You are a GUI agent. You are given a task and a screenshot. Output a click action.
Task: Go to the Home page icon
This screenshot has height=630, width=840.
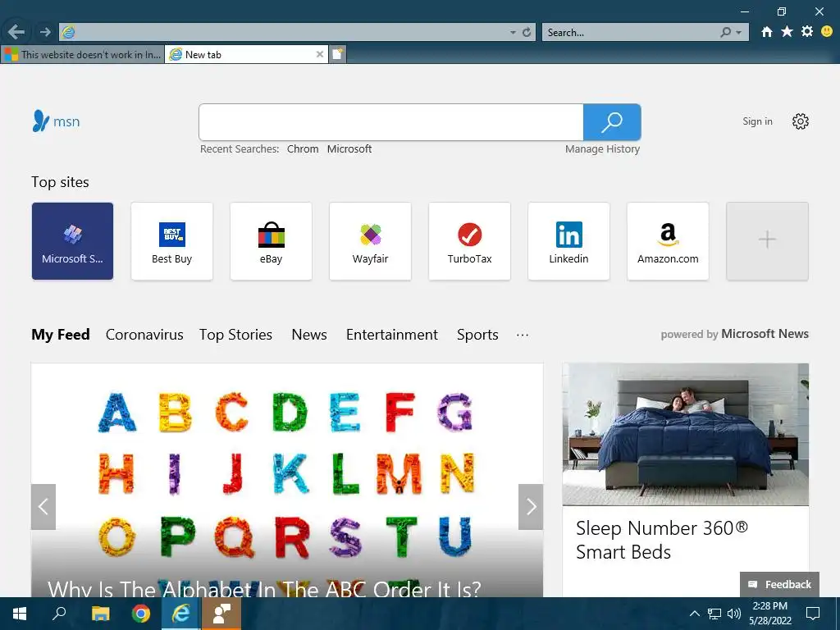click(x=767, y=32)
